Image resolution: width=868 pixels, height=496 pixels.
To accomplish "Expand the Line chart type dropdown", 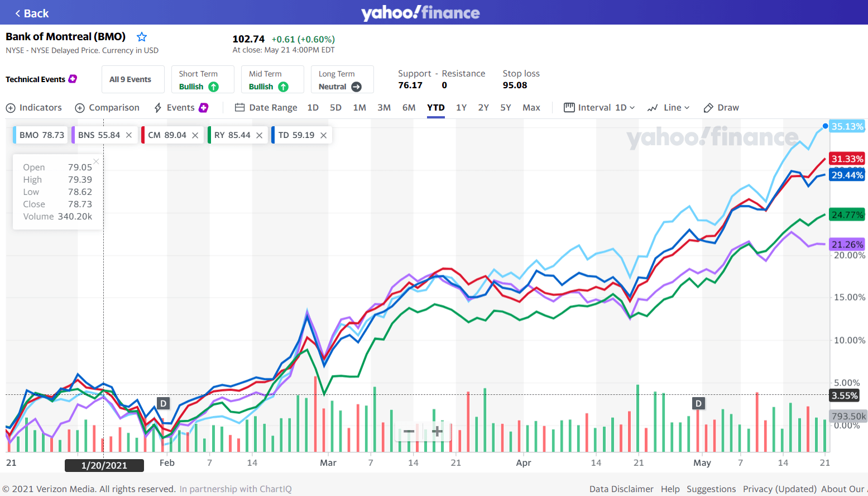I will 668,108.
